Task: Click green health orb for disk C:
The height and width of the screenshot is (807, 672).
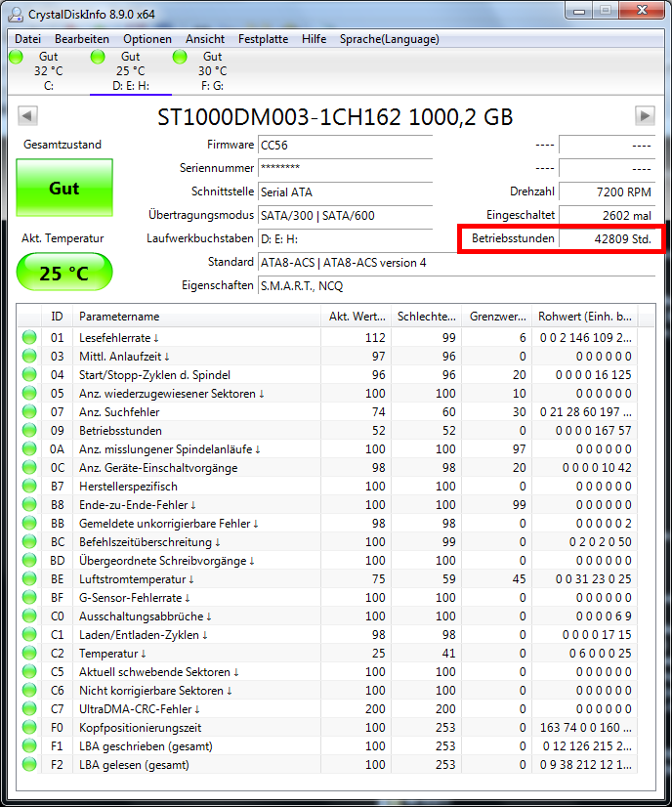Action: (x=16, y=57)
